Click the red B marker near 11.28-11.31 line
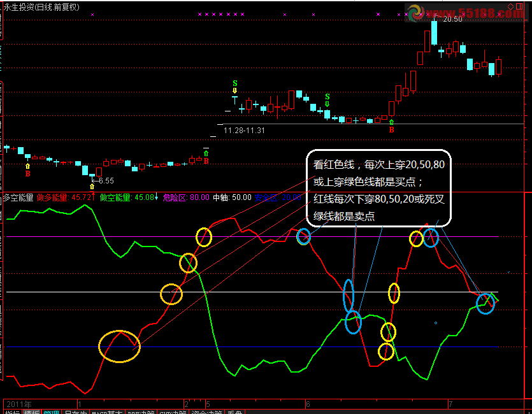Viewport: 532px width, 414px height. pos(391,130)
